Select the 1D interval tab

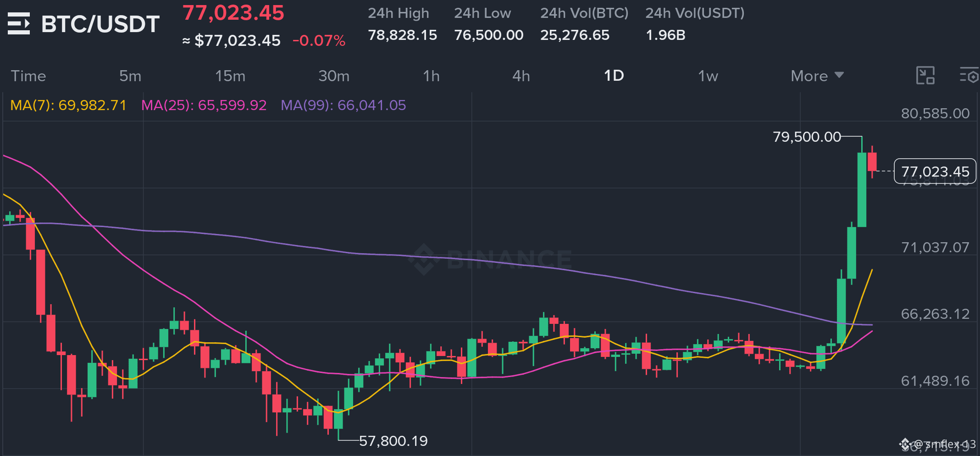pos(614,76)
